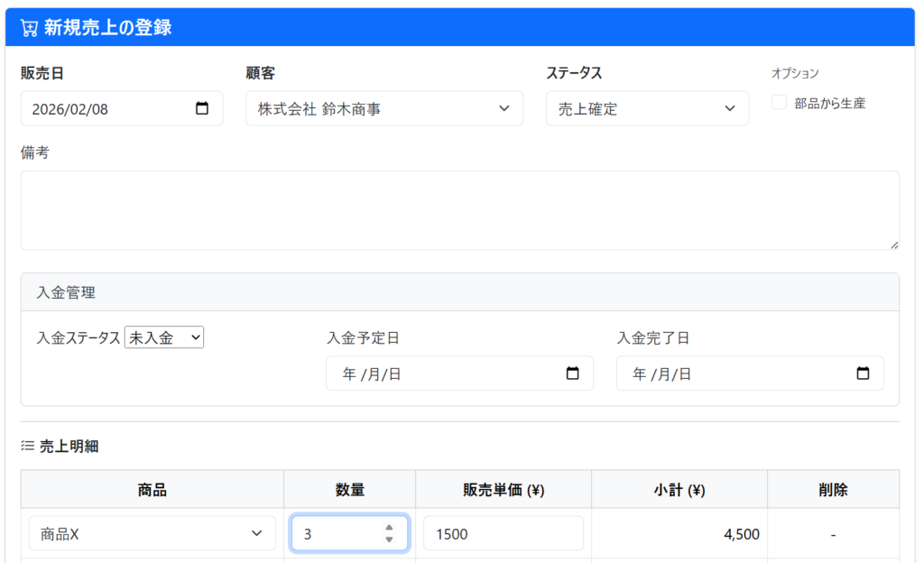Screen dimensions: 924x563
Task: Click the 部品から生産 label text
Action: pyautogui.click(x=829, y=103)
